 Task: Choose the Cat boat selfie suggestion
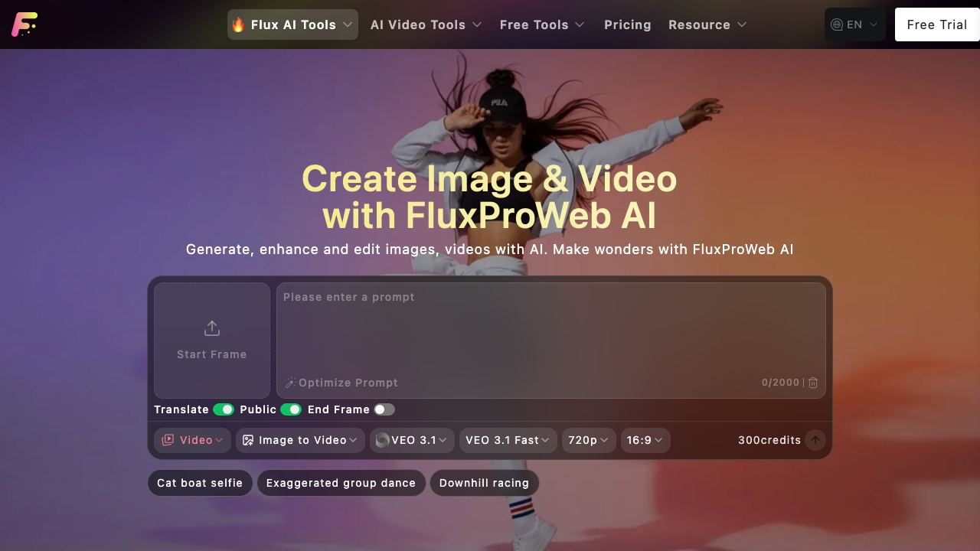click(200, 483)
